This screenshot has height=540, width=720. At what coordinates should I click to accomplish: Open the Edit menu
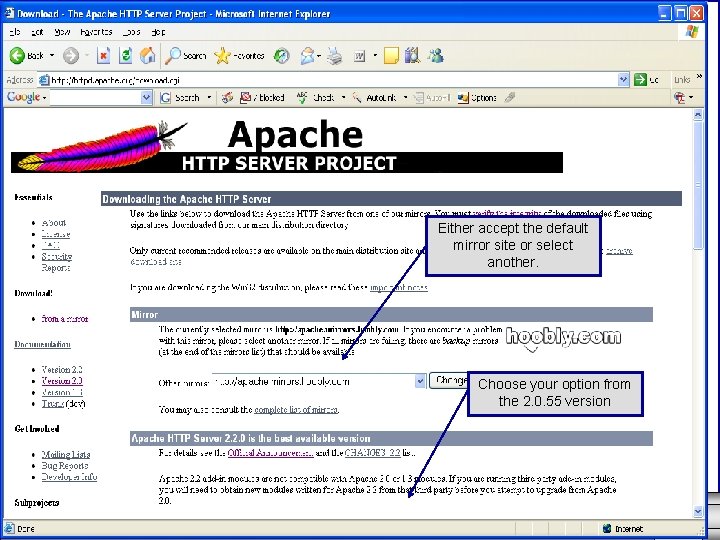point(37,32)
